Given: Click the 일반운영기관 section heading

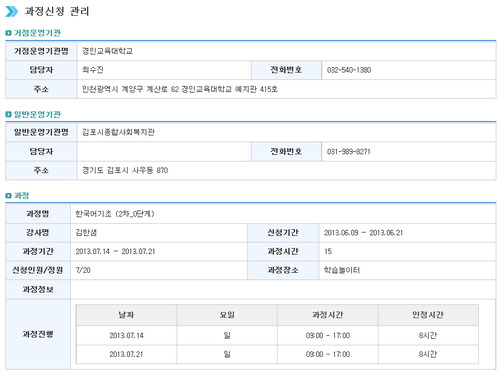Looking at the screenshot, I should [37, 114].
